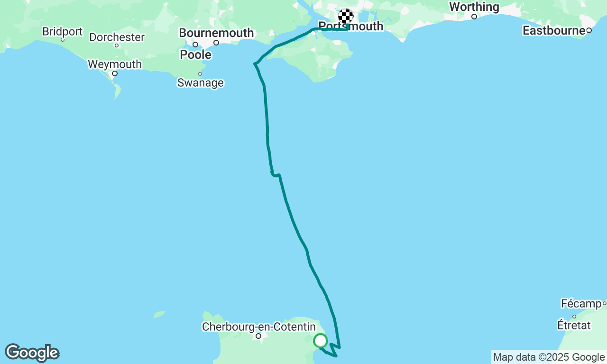Click the route's westernmost corner near Isle of Wight
This screenshot has width=607, height=364.
click(256, 64)
